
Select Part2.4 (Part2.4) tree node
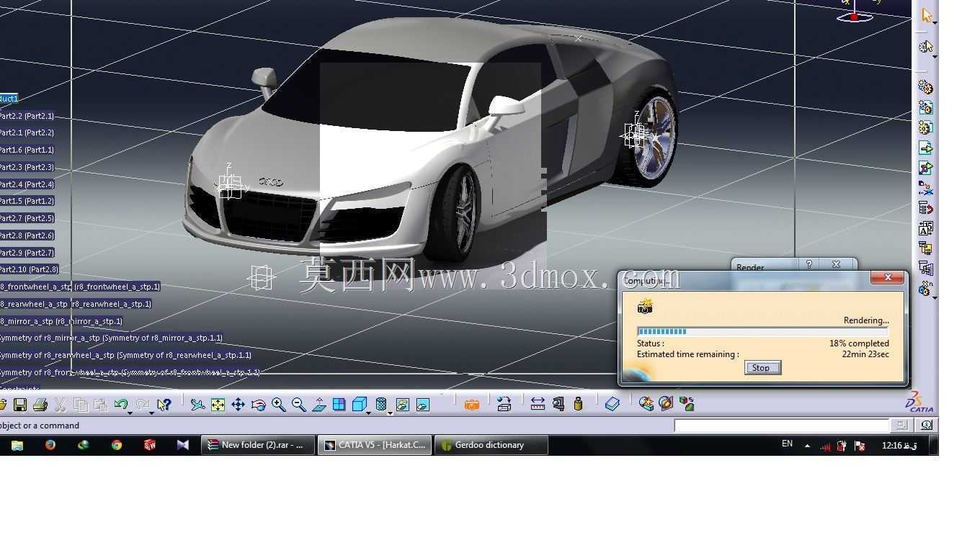tap(27, 184)
